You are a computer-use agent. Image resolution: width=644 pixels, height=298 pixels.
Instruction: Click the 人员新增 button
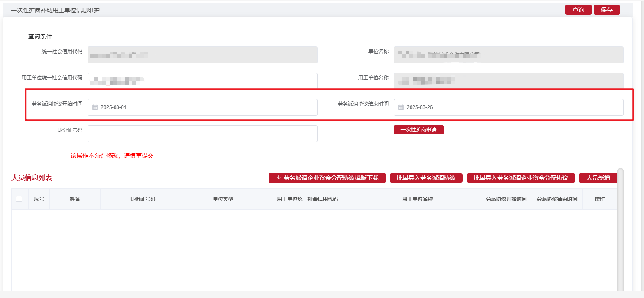(x=599, y=178)
